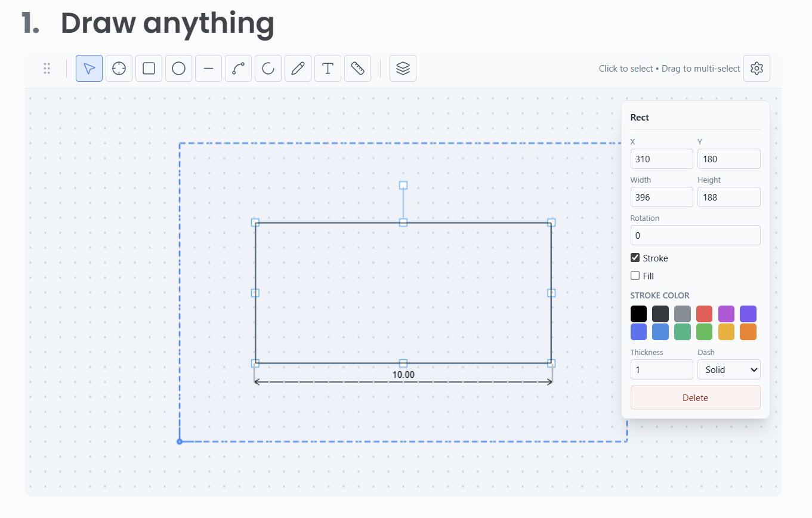The width and height of the screenshot is (812, 518).
Task: Click the dashed frame's corner anchor point
Action: (x=180, y=442)
